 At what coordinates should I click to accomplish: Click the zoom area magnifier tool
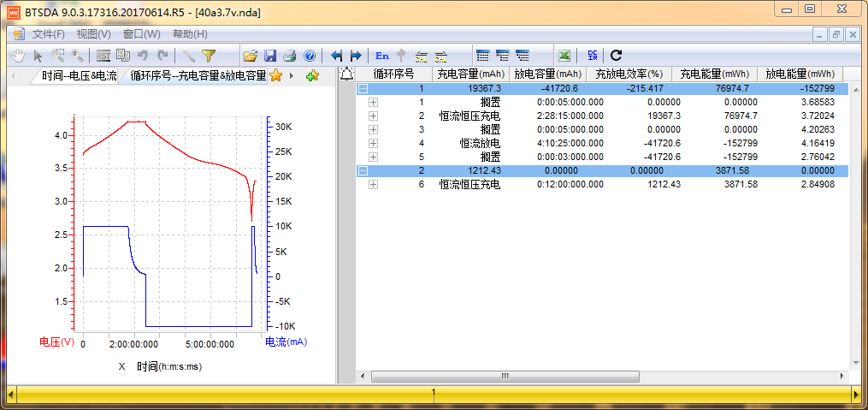point(57,56)
